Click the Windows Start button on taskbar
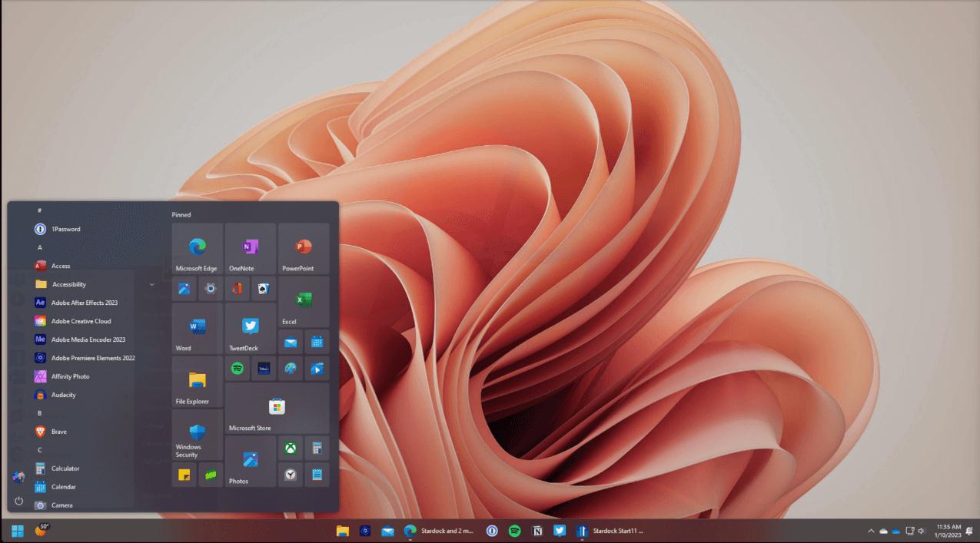The width and height of the screenshot is (980, 543). tap(18, 531)
